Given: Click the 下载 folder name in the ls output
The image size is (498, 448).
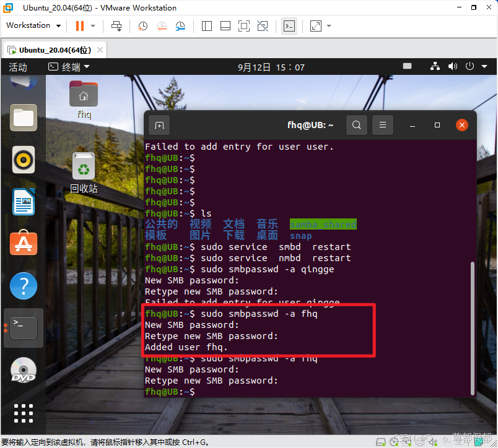Looking at the screenshot, I should pyautogui.click(x=234, y=235).
